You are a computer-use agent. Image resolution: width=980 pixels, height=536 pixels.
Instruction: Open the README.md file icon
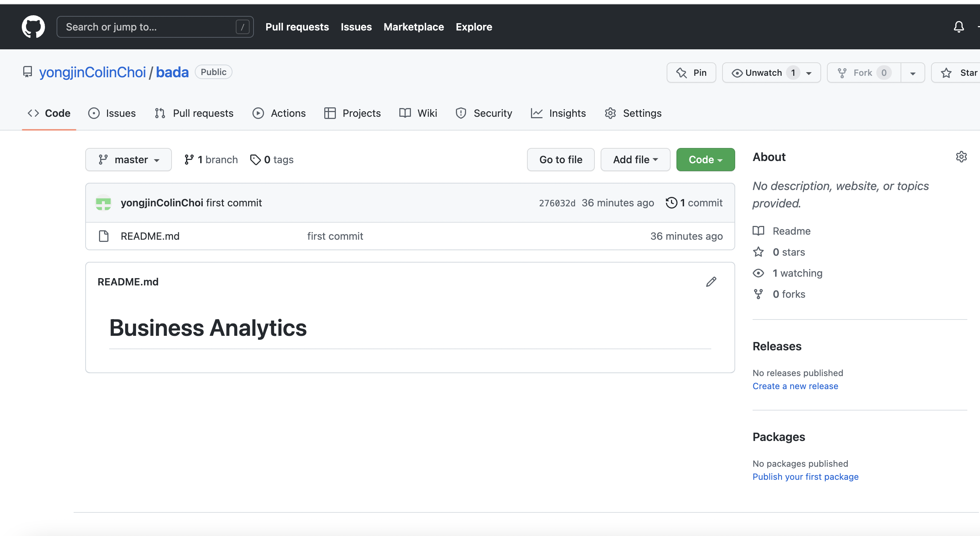click(x=104, y=236)
